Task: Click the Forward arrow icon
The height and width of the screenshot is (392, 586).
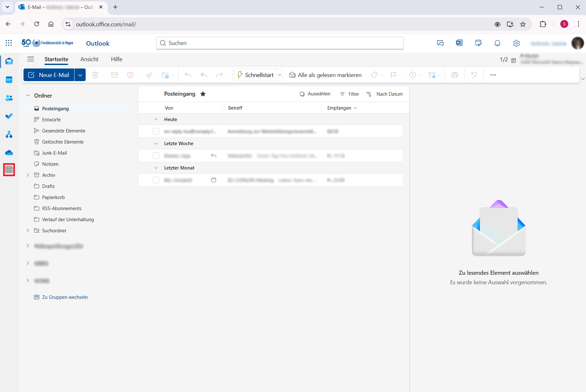Action: coord(219,75)
